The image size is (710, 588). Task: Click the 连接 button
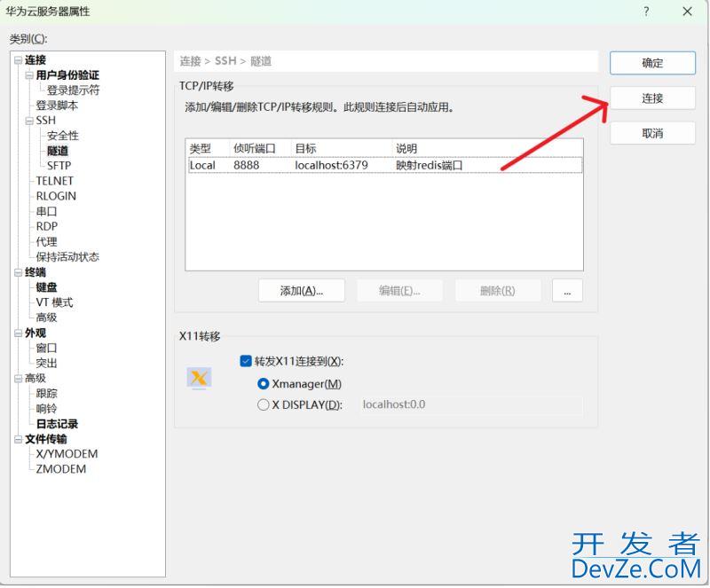click(652, 98)
